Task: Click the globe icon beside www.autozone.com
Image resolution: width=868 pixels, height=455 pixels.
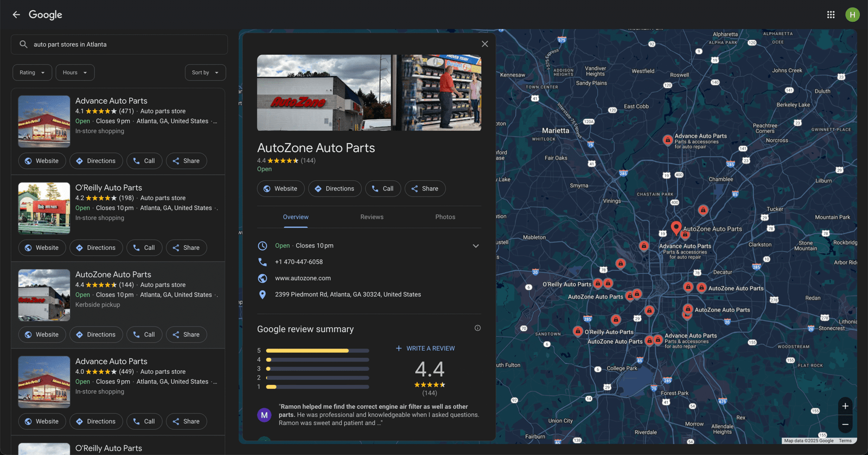Action: 263,279
